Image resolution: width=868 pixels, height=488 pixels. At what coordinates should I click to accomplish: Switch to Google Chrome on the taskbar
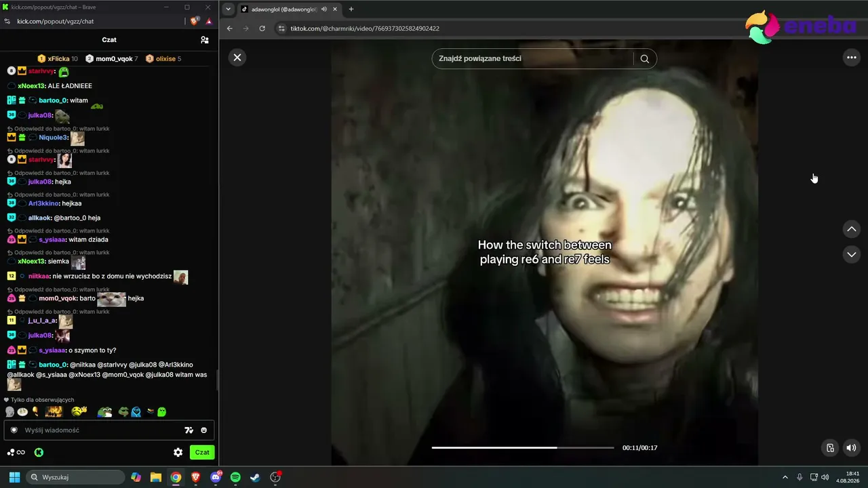(176, 477)
